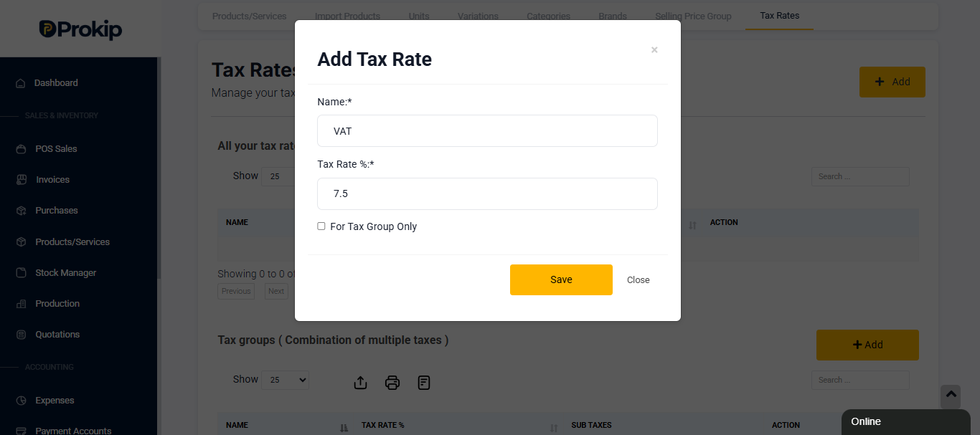Enable the For Tax Group Only checkbox
980x435 pixels.
click(x=321, y=226)
